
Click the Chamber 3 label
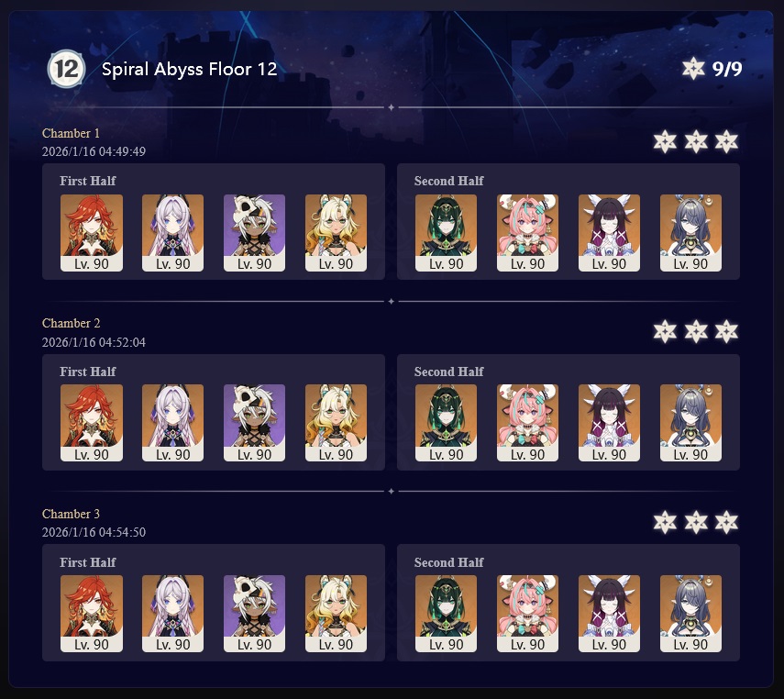click(x=71, y=514)
